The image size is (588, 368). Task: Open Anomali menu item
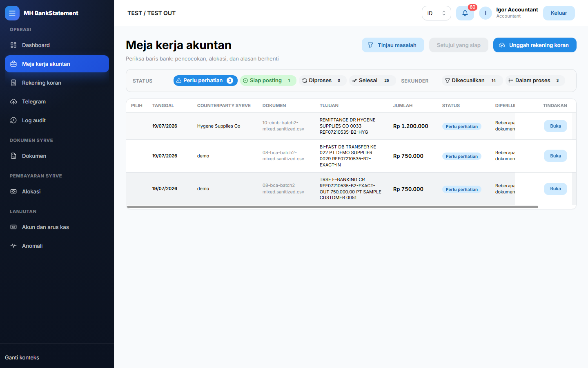(x=57, y=246)
